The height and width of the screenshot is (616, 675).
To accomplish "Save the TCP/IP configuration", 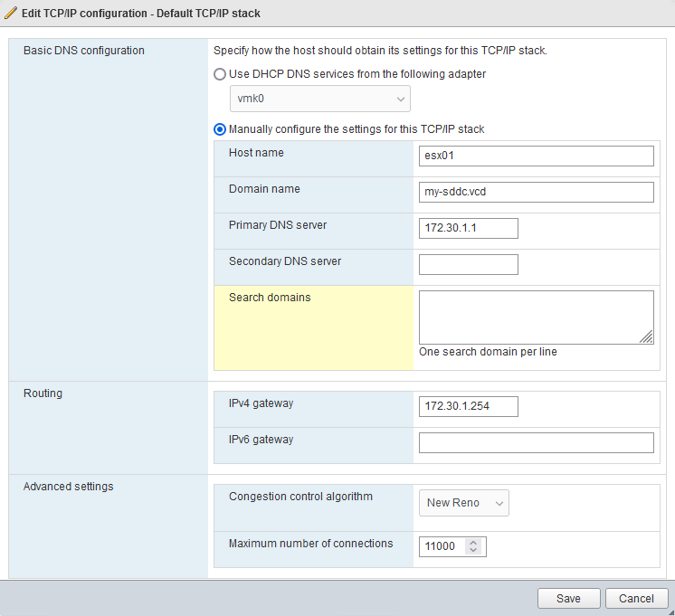I will (x=568, y=598).
